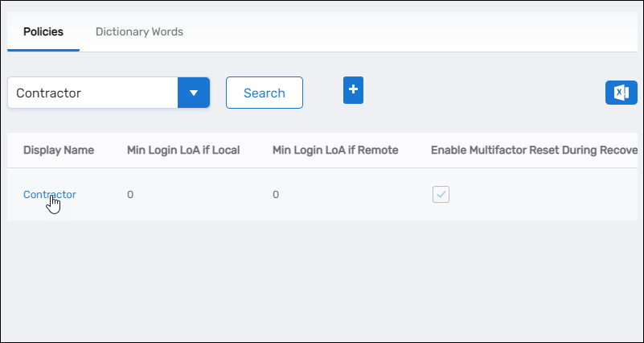Click the plus icon to add a policy
This screenshot has height=343, width=644.
point(353,90)
